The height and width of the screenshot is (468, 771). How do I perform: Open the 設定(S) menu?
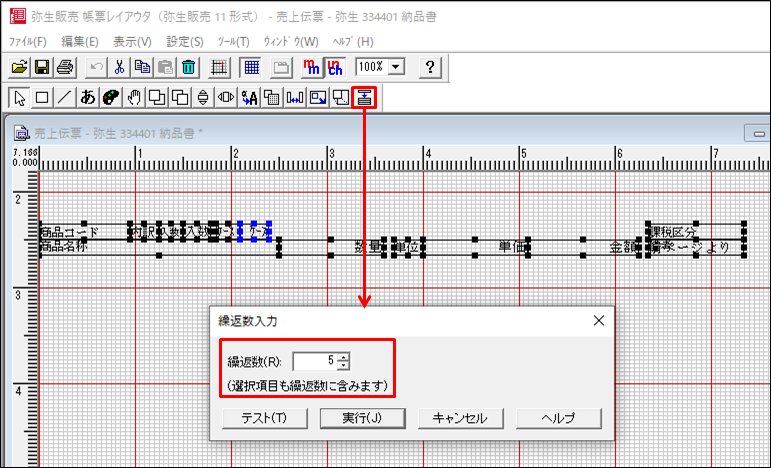(x=185, y=42)
